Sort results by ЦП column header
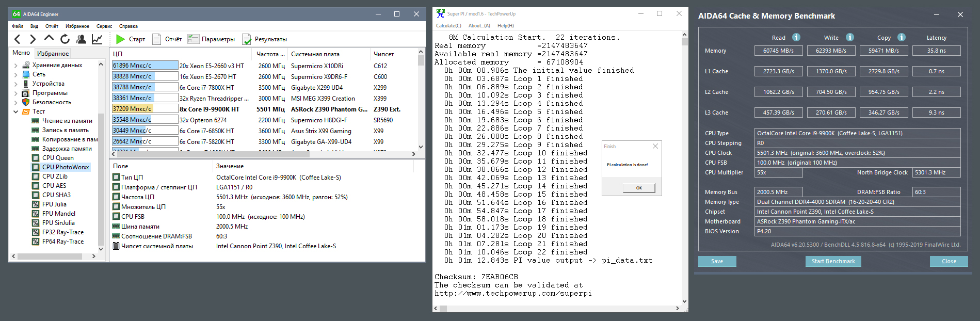 (181, 54)
